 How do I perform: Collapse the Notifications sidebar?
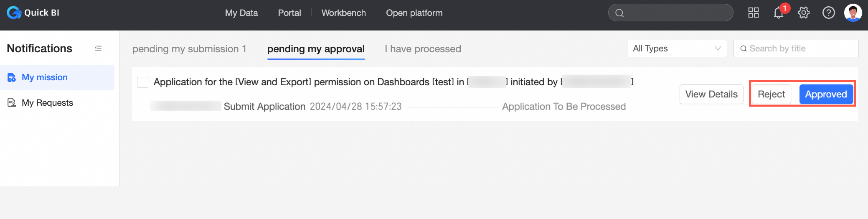98,48
